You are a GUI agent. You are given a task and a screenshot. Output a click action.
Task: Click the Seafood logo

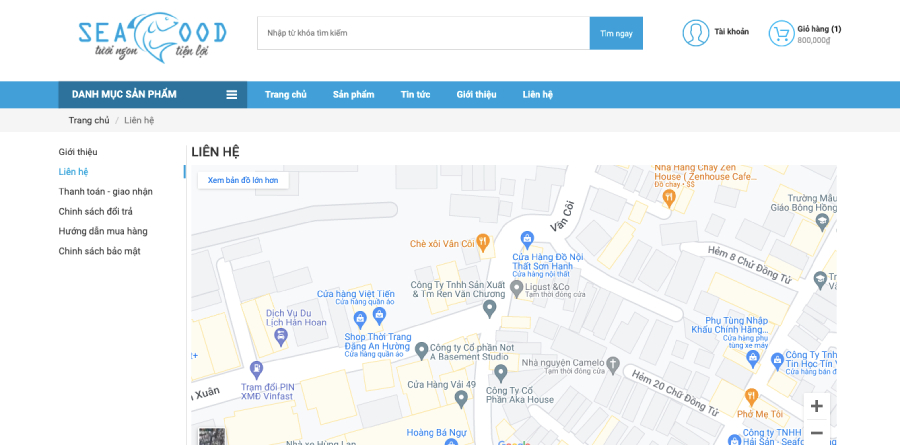[153, 37]
